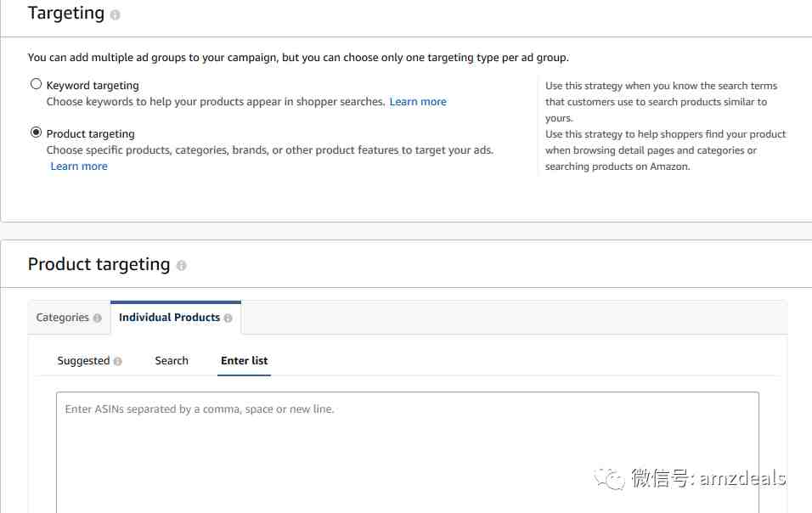Show the info tooltip beside Suggested
The image size is (812, 513).
click(x=117, y=361)
